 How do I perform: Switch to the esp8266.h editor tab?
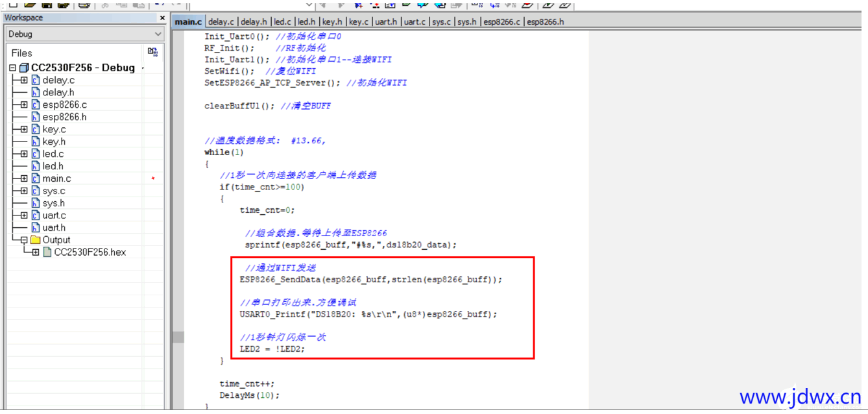(x=545, y=22)
